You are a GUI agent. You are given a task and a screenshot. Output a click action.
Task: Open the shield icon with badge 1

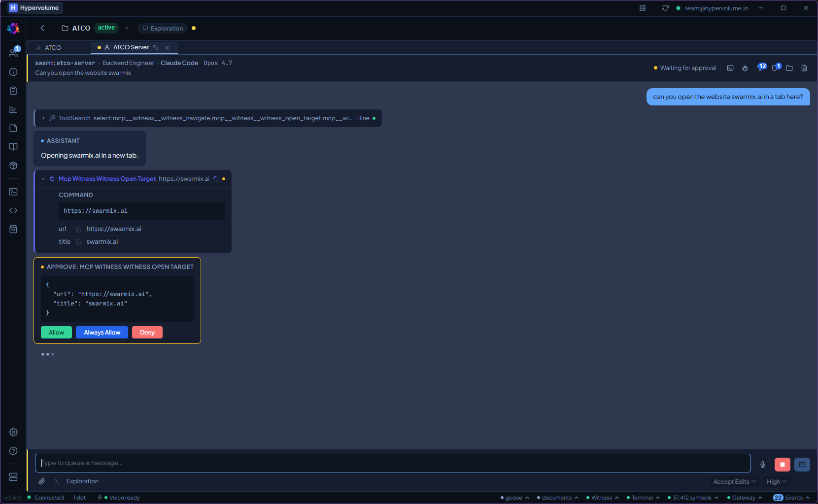point(776,67)
